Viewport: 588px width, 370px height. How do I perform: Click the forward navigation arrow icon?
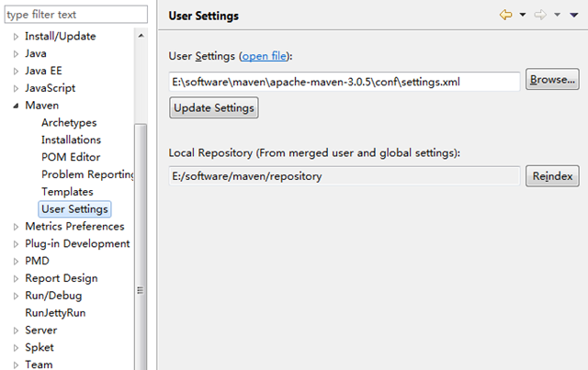point(541,16)
